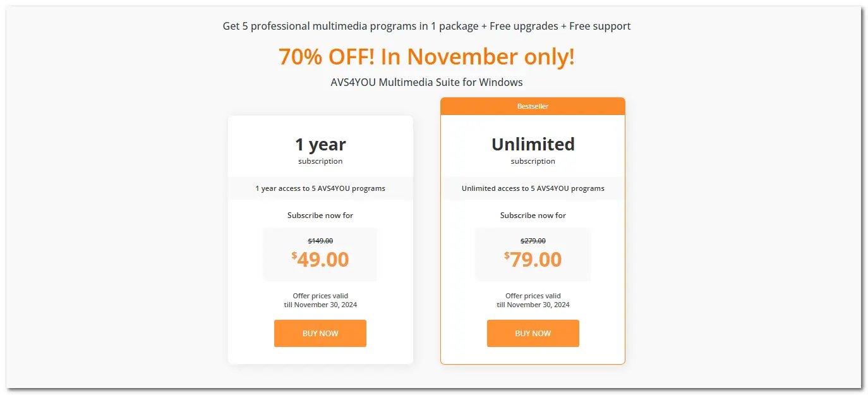Click "subscription" label under Unlimited heading
The width and height of the screenshot is (868, 395).
click(x=533, y=161)
